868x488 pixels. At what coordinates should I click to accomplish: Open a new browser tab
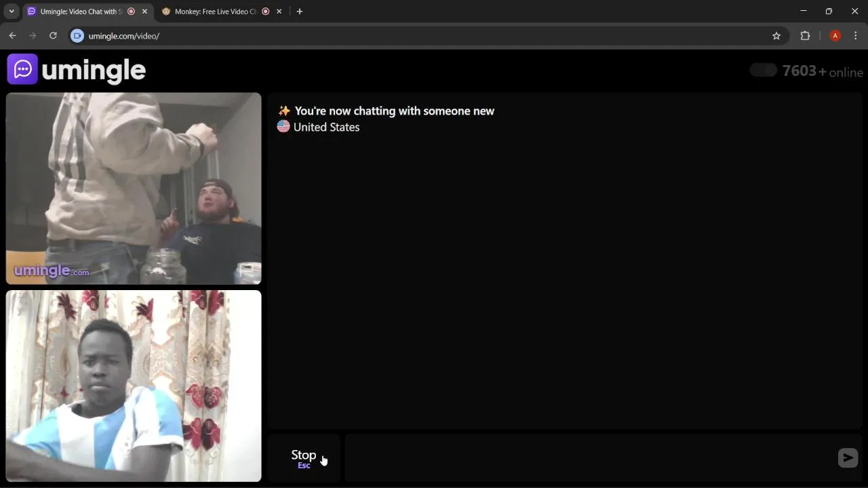(300, 12)
